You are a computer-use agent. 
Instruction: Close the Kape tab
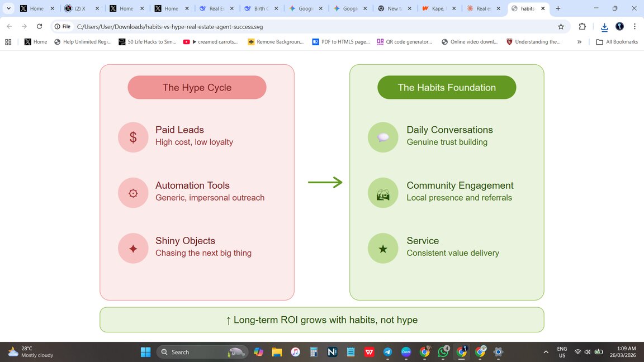coord(454,8)
